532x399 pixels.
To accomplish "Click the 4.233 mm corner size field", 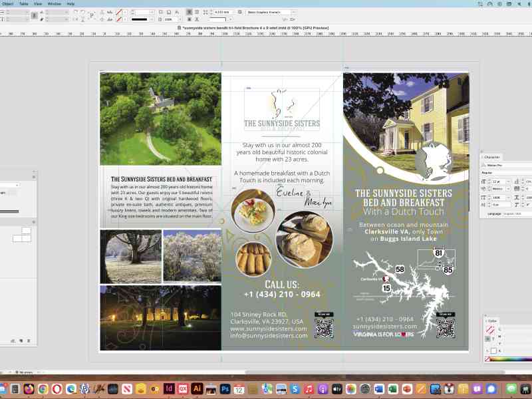I will pyautogui.click(x=222, y=12).
